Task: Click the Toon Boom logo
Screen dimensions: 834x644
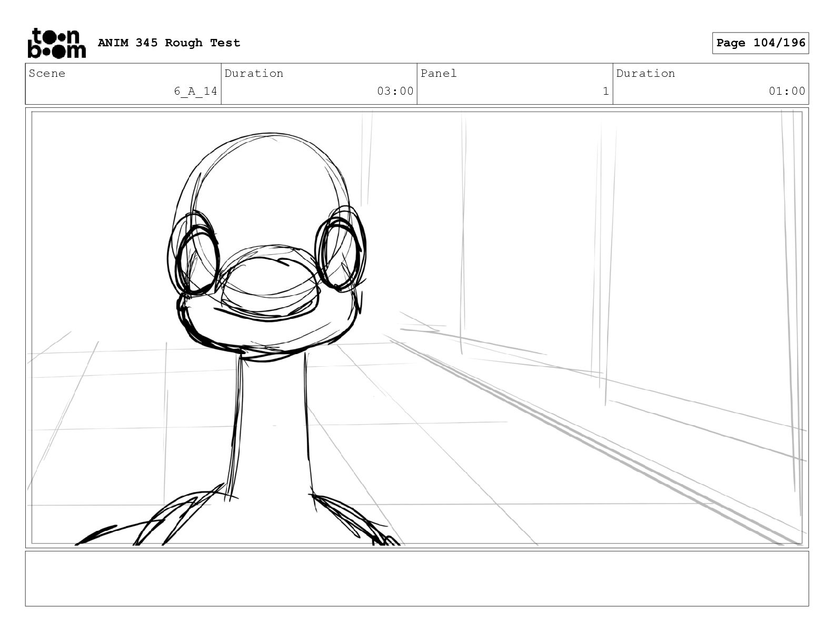Action: click(x=56, y=43)
